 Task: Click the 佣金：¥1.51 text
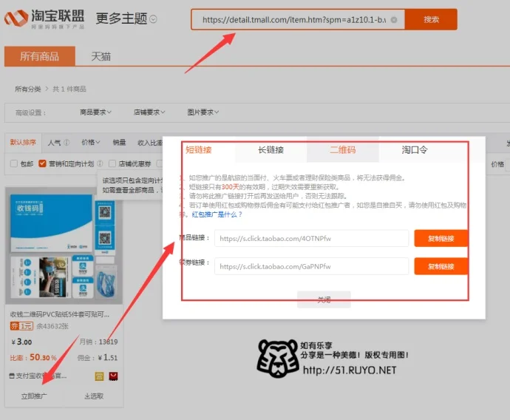click(98, 358)
